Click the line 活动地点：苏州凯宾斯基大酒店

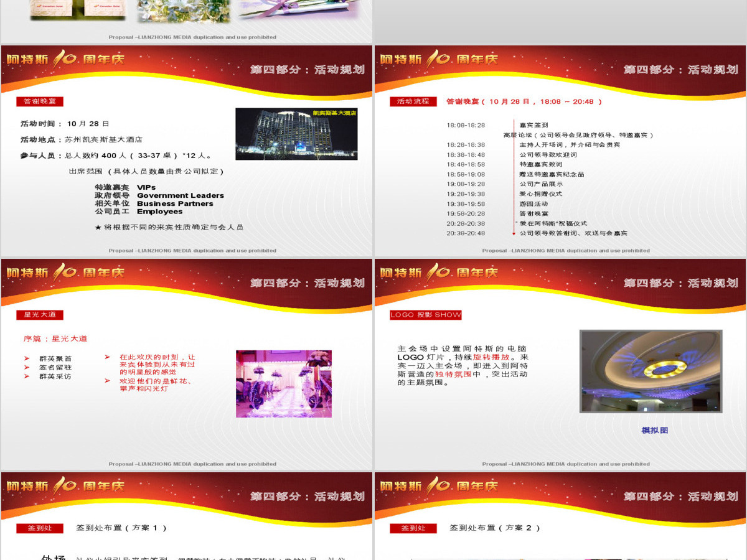tap(82, 140)
